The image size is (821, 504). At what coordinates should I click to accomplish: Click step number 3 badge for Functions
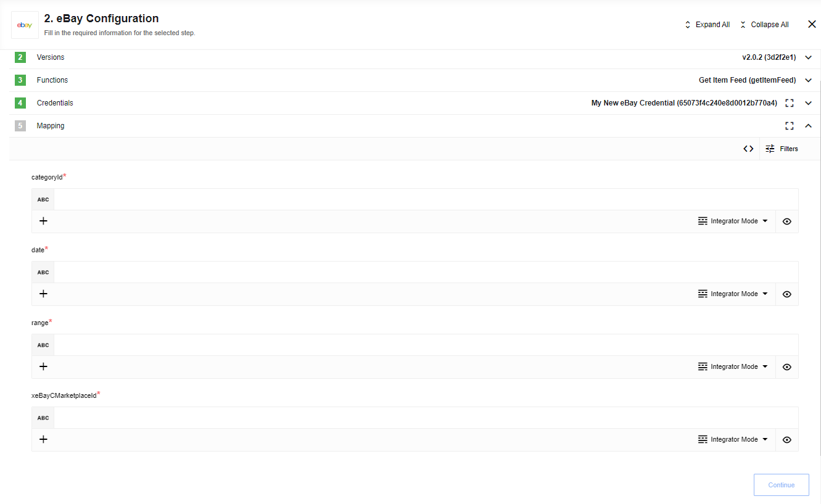click(x=20, y=80)
